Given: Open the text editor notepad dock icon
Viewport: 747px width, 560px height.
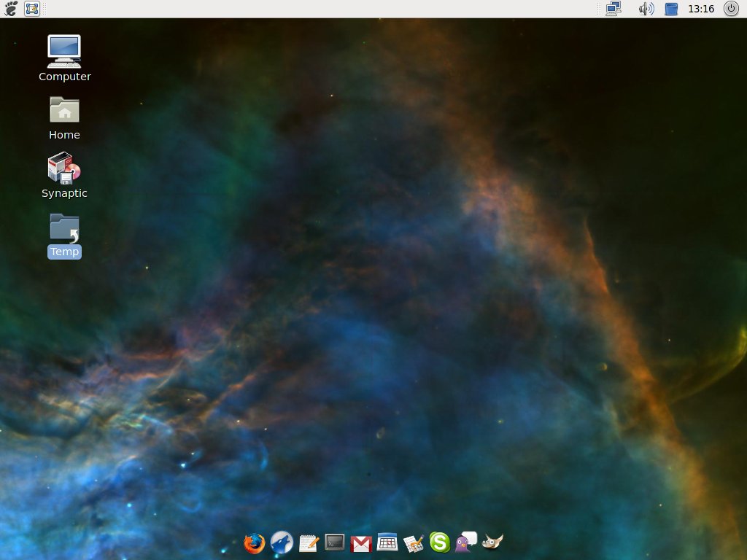Looking at the screenshot, I should pyautogui.click(x=309, y=542).
